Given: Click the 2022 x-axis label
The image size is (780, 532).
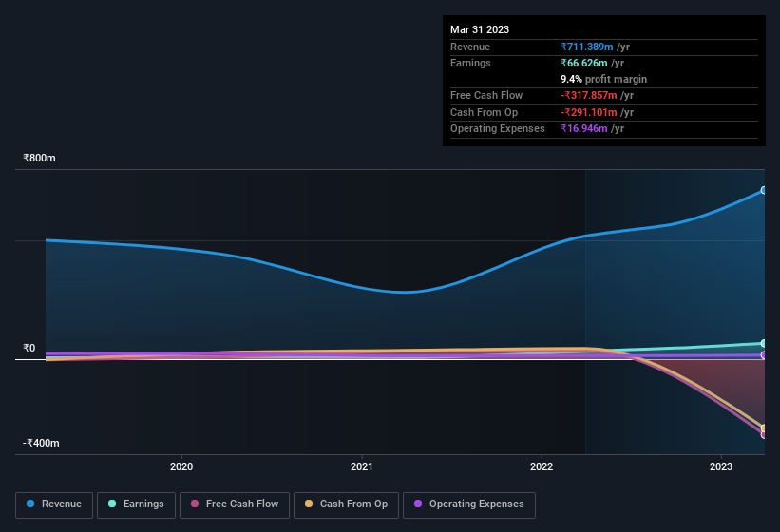Looking at the screenshot, I should (542, 466).
